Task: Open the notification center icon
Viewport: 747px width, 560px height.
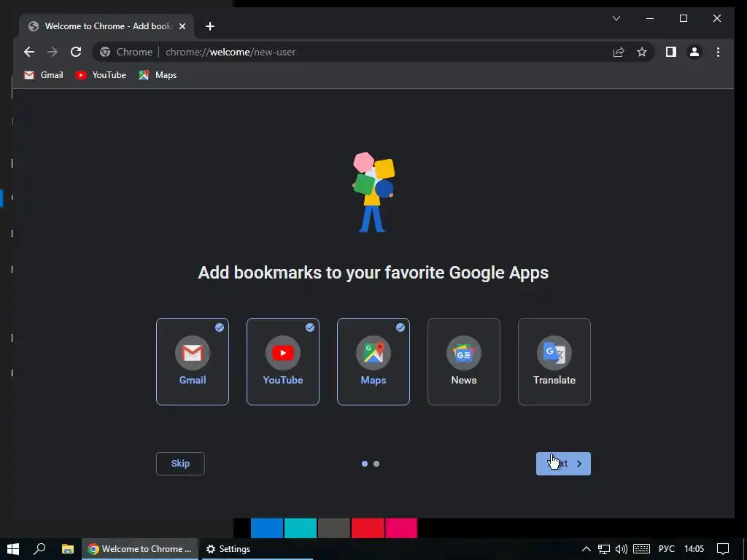Action: 723,548
